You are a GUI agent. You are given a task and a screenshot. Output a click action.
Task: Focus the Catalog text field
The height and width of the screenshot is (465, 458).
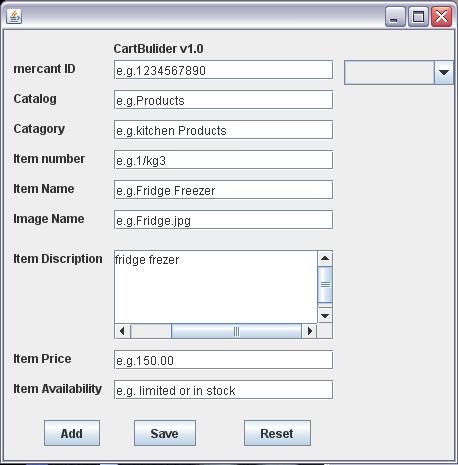pyautogui.click(x=223, y=100)
